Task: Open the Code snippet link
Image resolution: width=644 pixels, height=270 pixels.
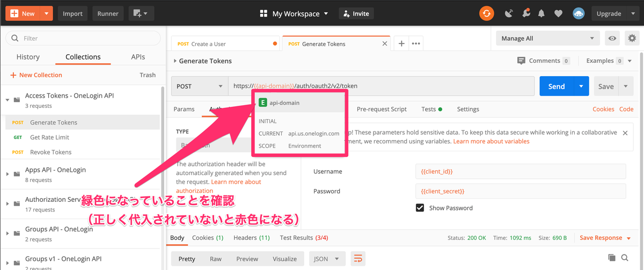Action: coord(626,109)
